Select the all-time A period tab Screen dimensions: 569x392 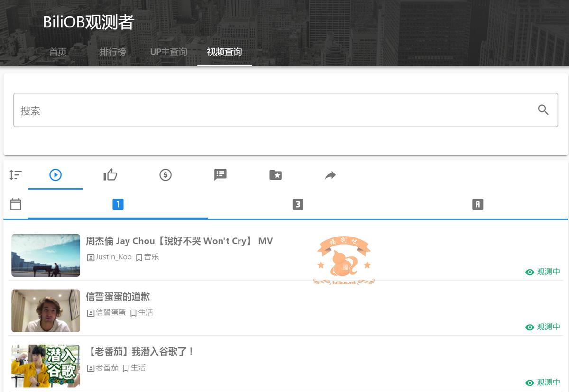coord(477,204)
